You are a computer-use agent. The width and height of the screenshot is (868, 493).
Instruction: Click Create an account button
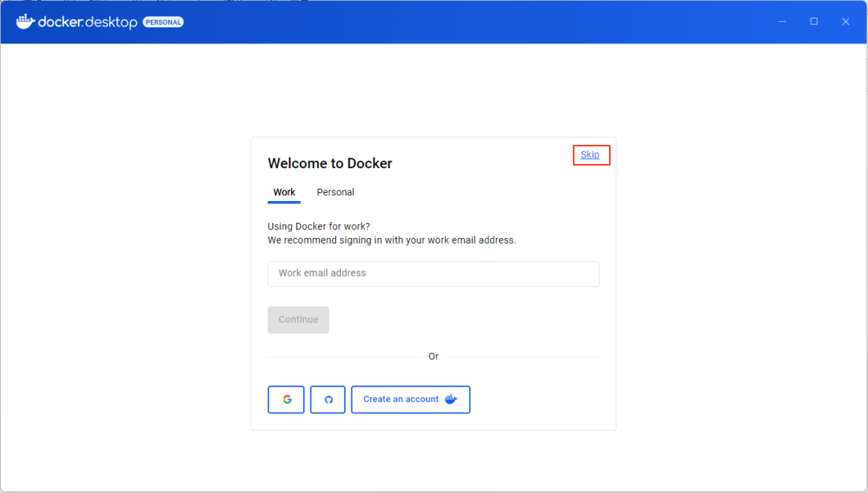click(411, 400)
